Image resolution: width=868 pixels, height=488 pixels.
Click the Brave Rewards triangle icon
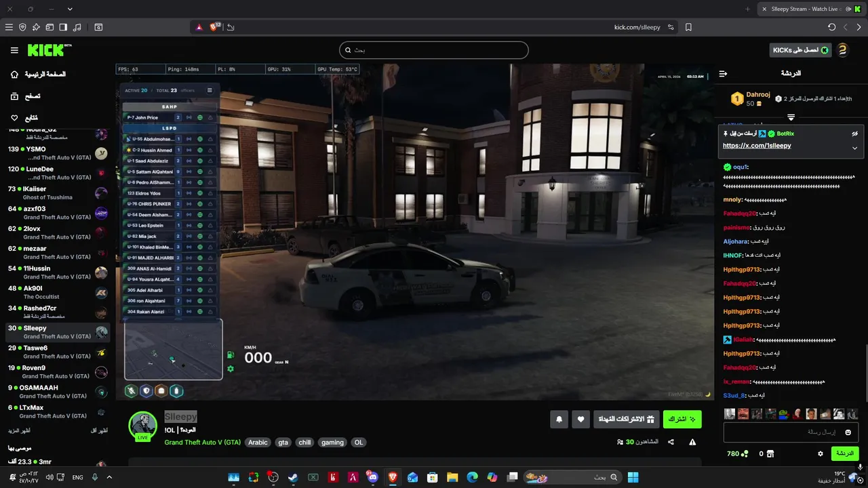pyautogui.click(x=199, y=27)
